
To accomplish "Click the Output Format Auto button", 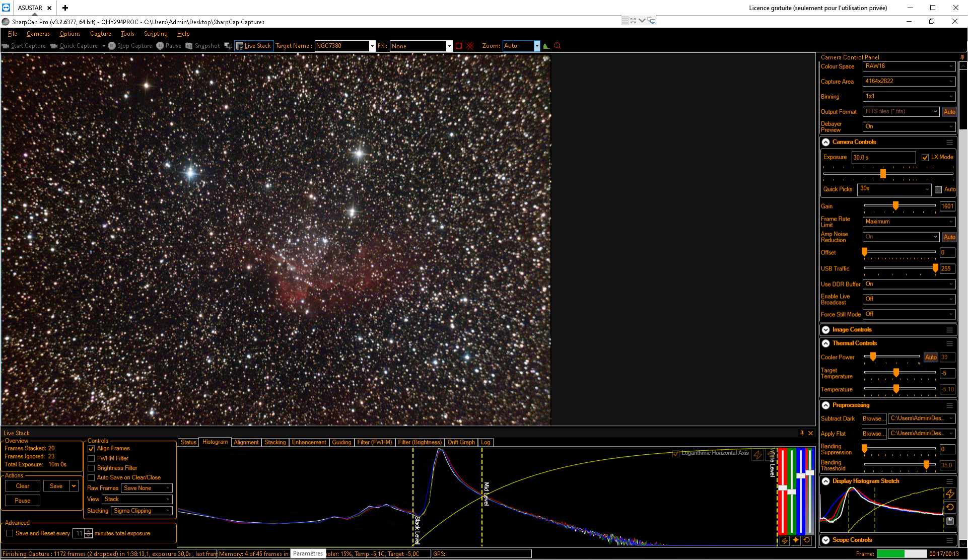I will 949,112.
